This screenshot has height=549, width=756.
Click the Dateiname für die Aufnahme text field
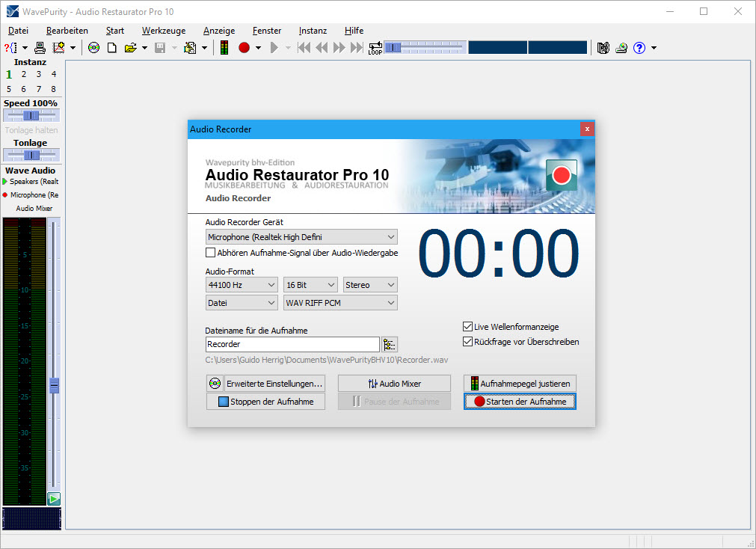pos(292,345)
